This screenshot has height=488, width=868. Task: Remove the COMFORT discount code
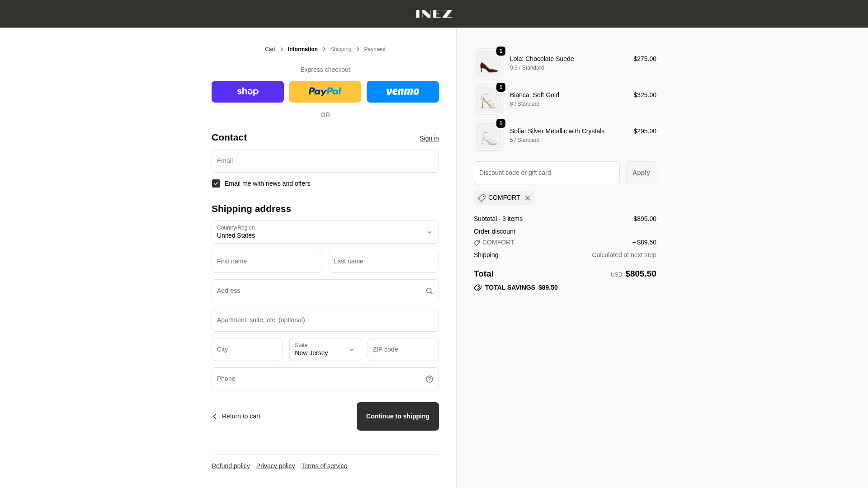[x=528, y=198]
